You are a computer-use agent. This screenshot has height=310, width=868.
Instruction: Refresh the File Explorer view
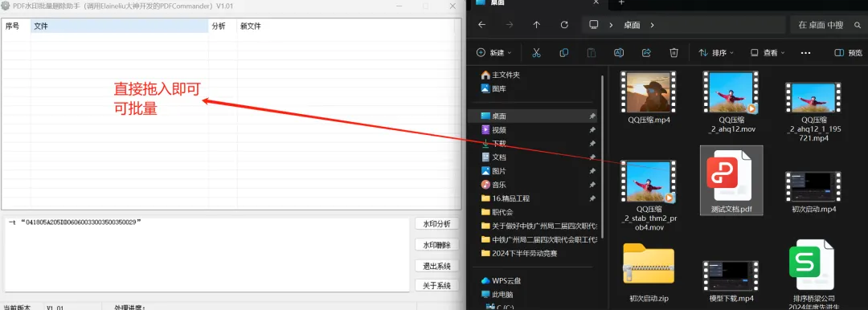[564, 25]
